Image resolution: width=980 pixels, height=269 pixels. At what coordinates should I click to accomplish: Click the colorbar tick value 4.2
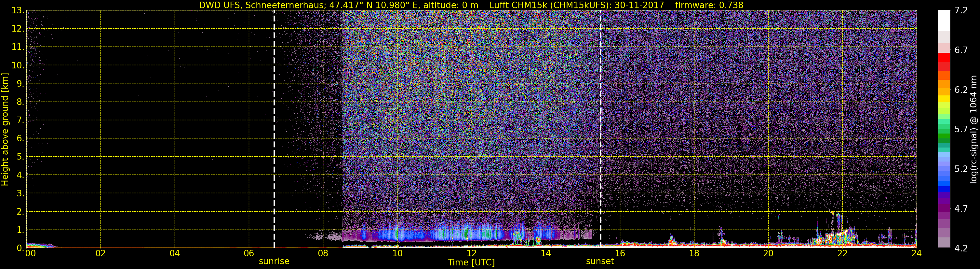961,248
